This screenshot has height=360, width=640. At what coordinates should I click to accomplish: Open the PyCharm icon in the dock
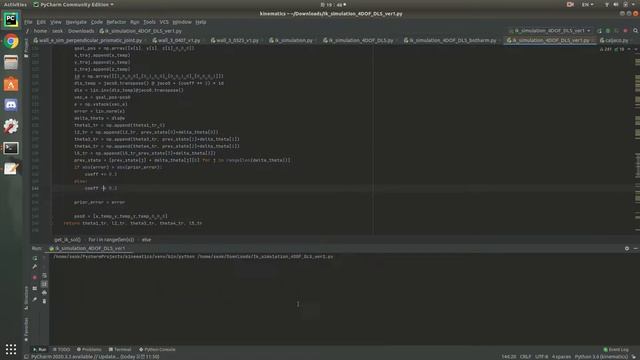[x=11, y=20]
